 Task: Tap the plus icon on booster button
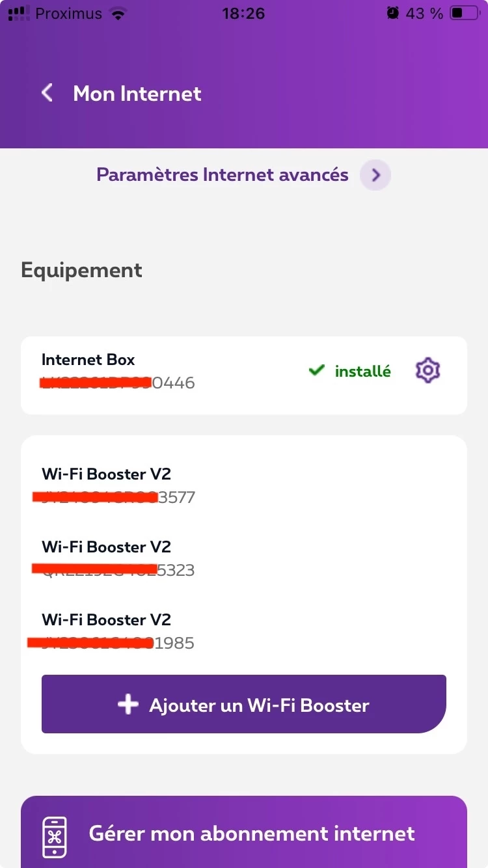pyautogui.click(x=128, y=705)
